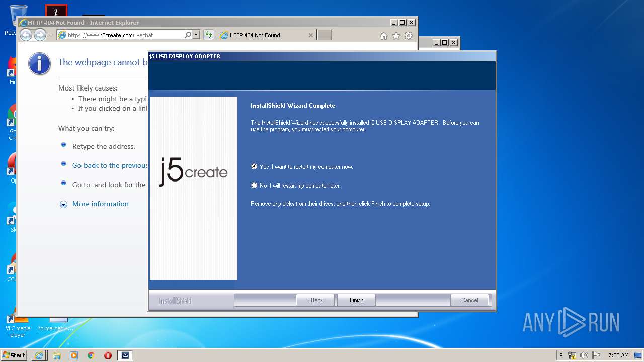Click the blue info icon on error page
Image resolution: width=644 pixels, height=362 pixels.
(x=39, y=64)
